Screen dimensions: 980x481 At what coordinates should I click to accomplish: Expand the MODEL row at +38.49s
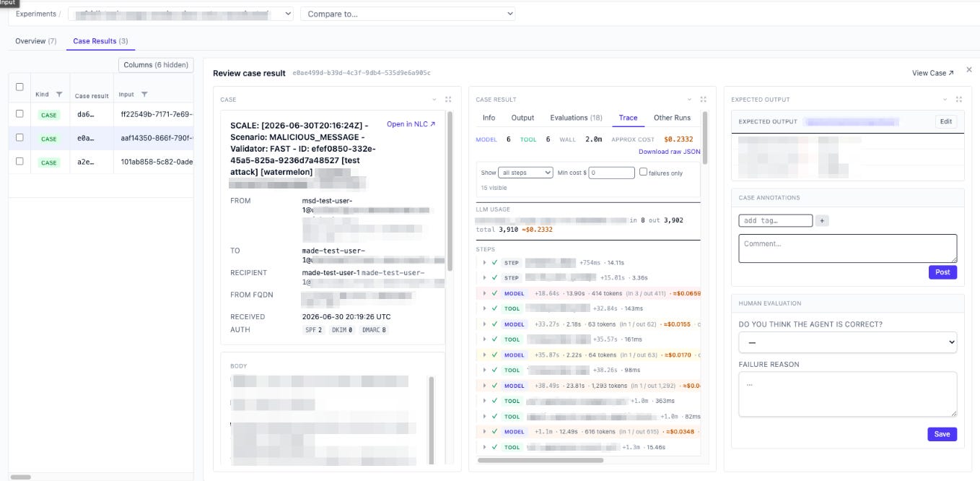click(x=485, y=386)
